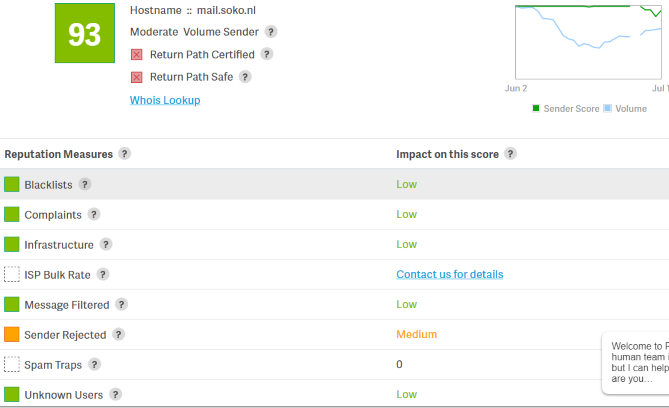Toggle the Volume legend swatch
This screenshot has height=408, width=669.
click(x=607, y=108)
